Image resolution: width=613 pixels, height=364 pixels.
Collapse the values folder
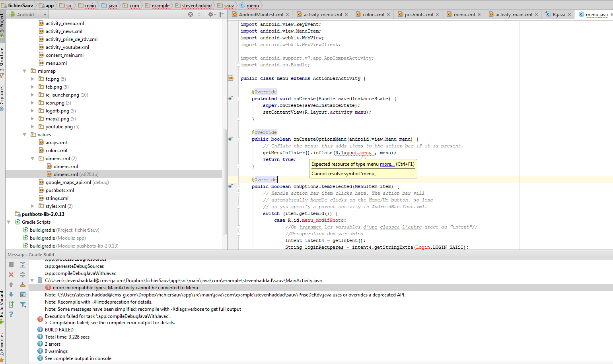point(25,135)
